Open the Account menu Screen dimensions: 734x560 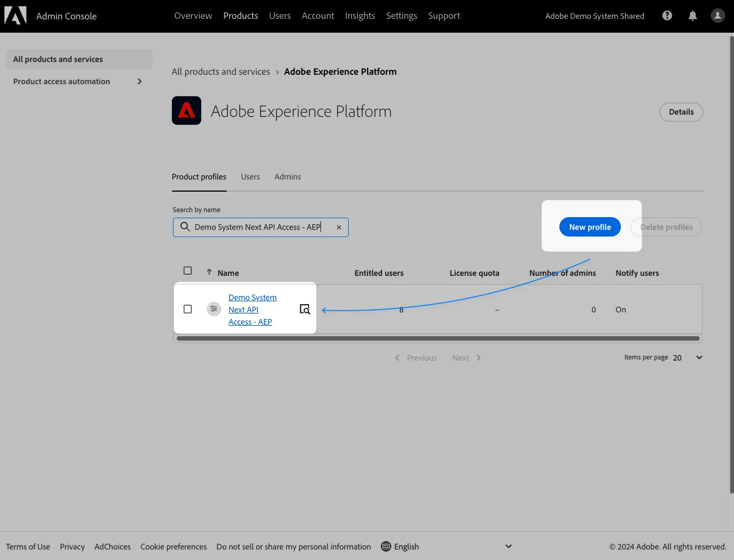[318, 16]
